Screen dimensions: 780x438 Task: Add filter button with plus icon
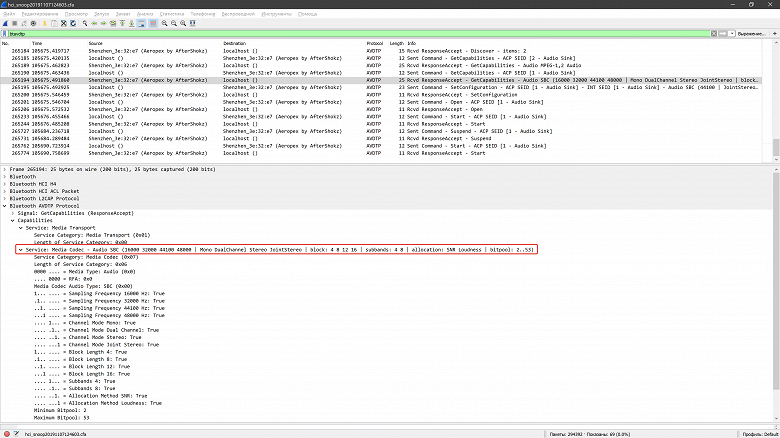tap(775, 33)
